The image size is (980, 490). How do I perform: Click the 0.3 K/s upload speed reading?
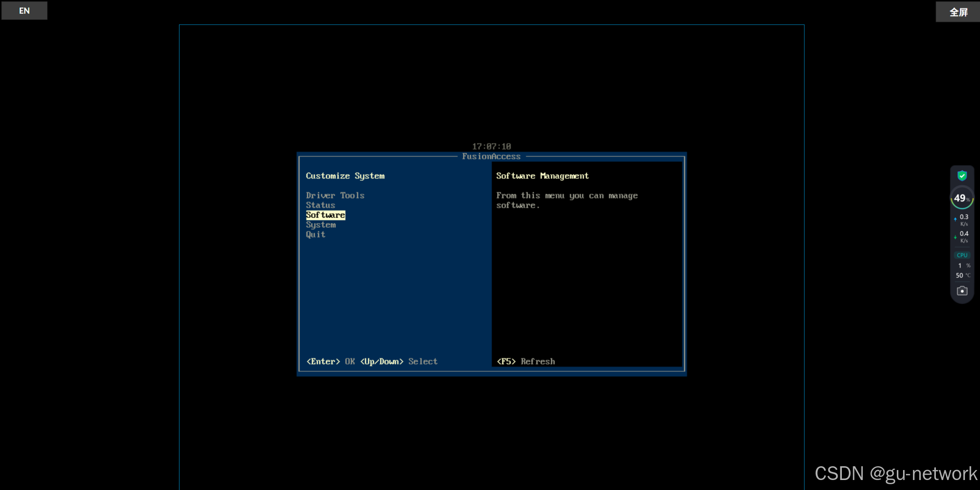tap(962, 220)
